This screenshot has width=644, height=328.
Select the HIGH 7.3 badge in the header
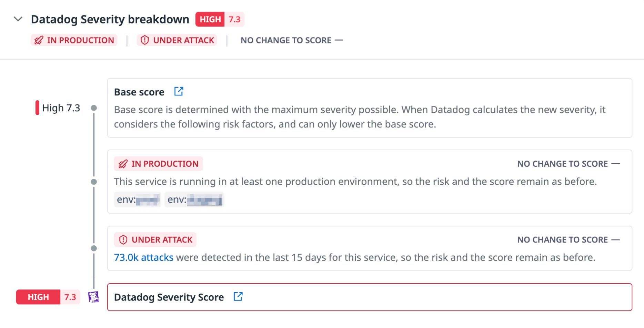click(x=220, y=19)
